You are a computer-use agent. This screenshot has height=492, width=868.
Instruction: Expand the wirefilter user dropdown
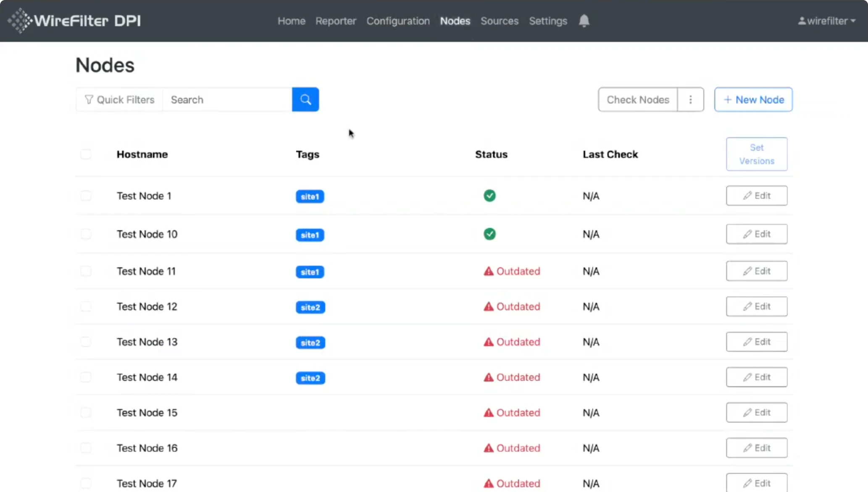[x=826, y=21]
